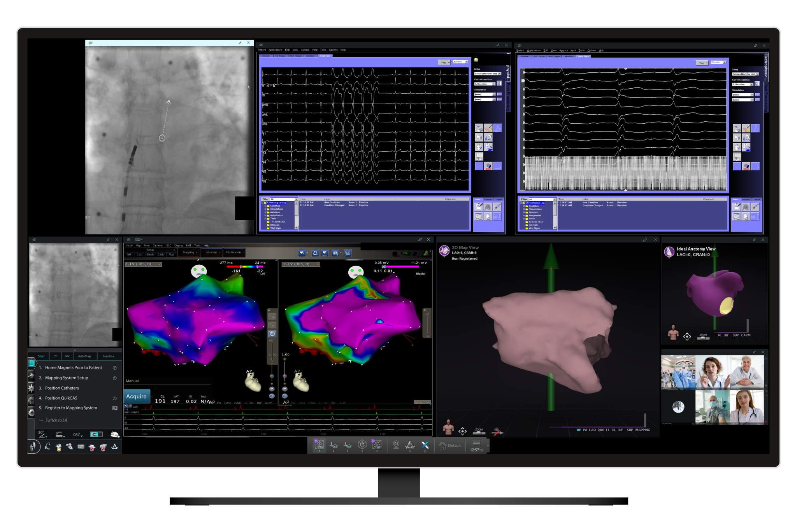Switch to the PV tab

[55, 356]
